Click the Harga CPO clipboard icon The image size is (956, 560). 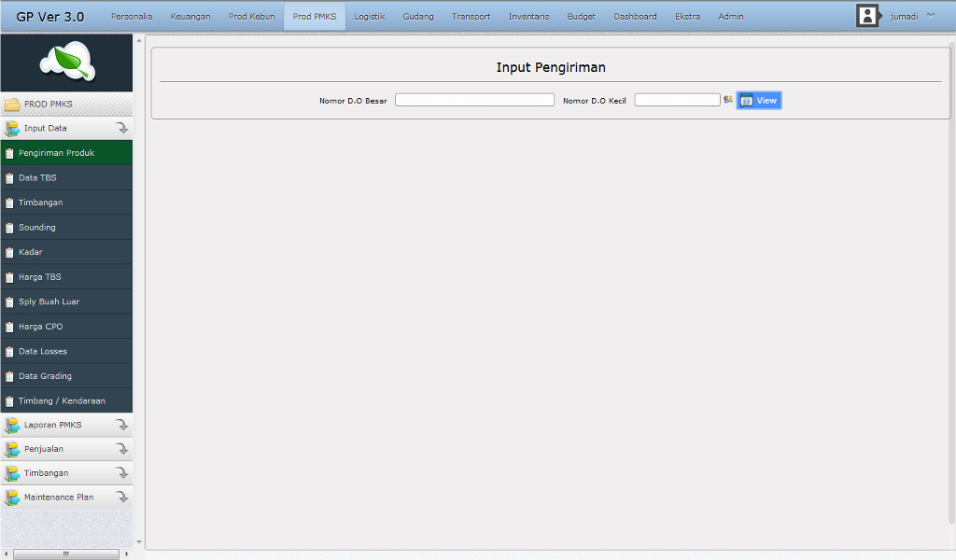[9, 328]
